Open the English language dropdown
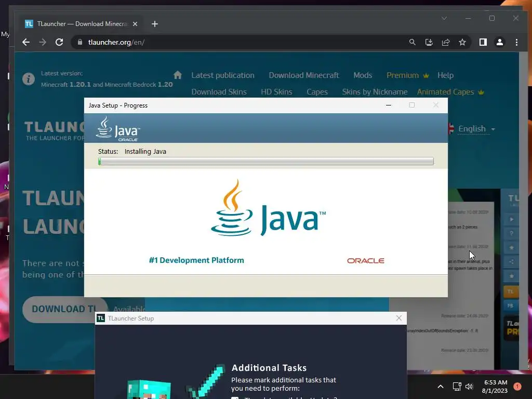This screenshot has width=532, height=399. [x=476, y=129]
